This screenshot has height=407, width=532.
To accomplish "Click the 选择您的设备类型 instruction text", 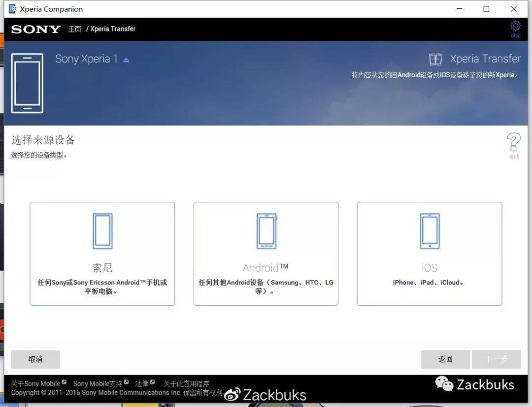I will [x=39, y=155].
